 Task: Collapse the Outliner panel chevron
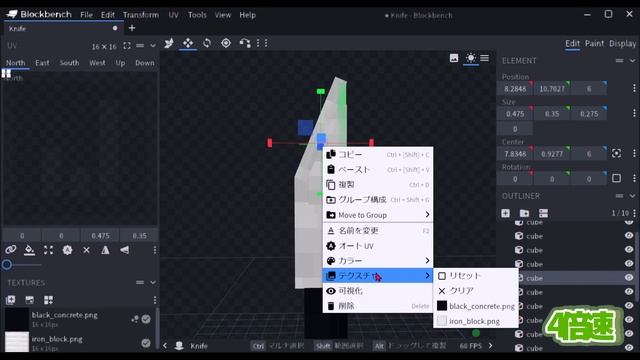click(632, 196)
